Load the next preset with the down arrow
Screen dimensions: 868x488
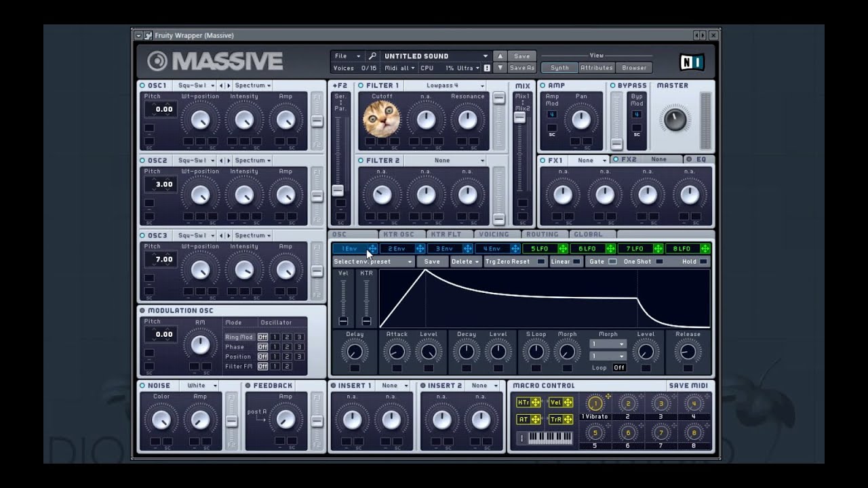click(x=500, y=68)
